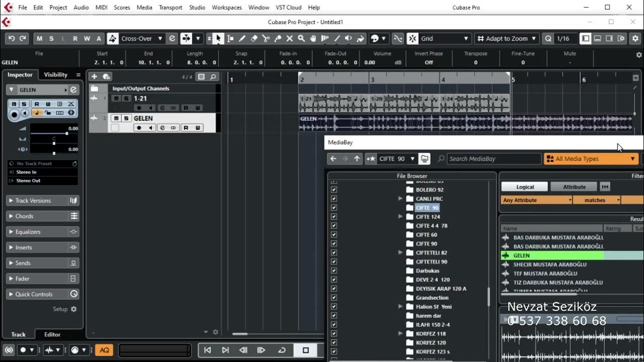
Task: Record-enable the GELEN track in track list
Action: pos(139,128)
